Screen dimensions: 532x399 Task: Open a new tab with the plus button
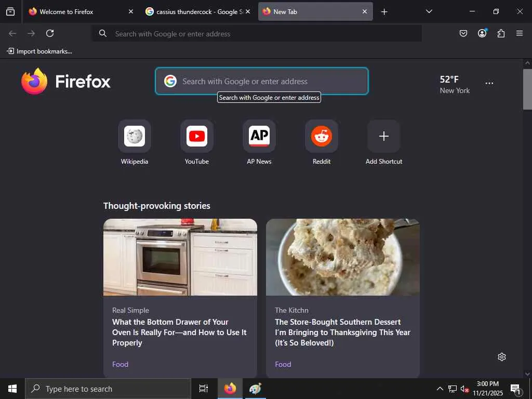384,12
